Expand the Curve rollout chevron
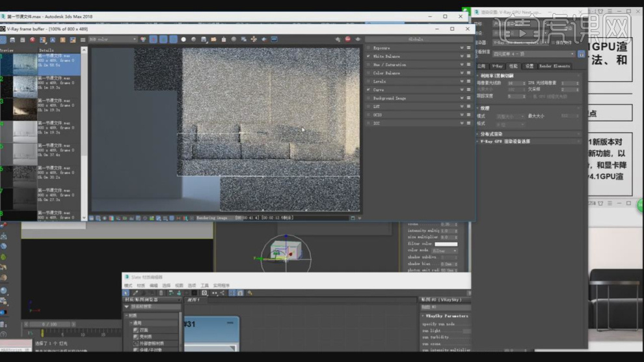644x362 pixels. point(462,90)
